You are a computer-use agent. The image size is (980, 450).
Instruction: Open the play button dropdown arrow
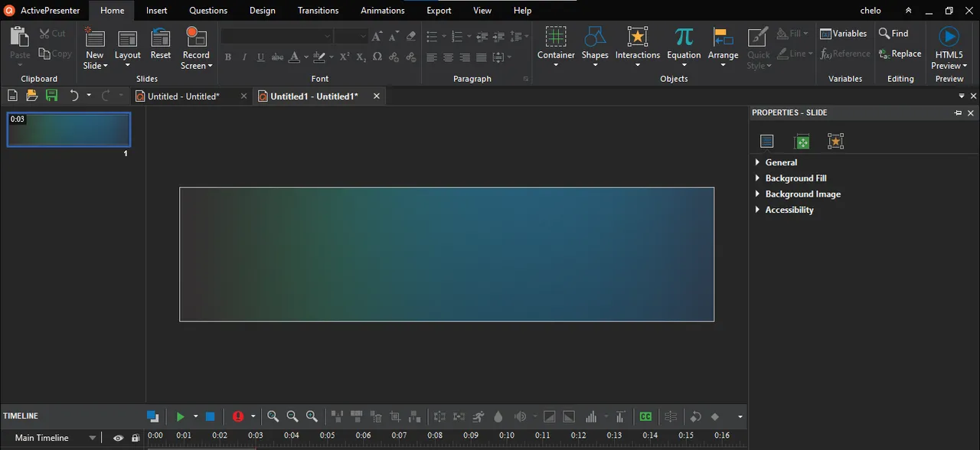pyautogui.click(x=195, y=416)
